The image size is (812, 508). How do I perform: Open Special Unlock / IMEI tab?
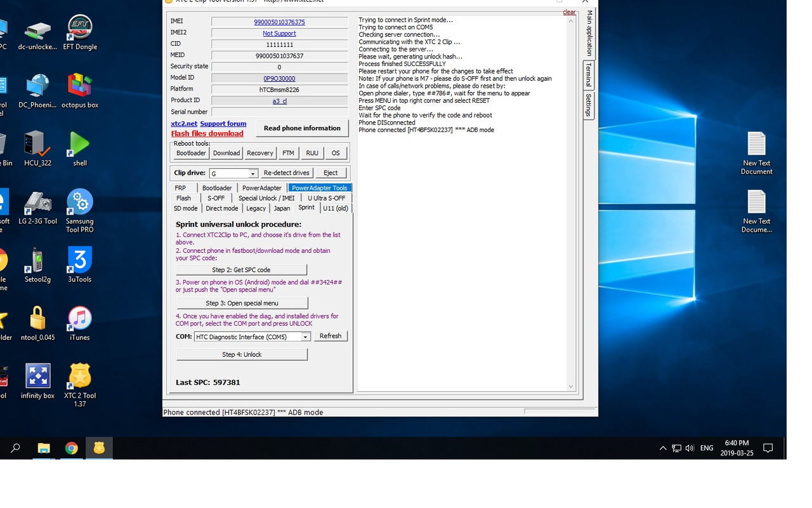pyautogui.click(x=266, y=198)
